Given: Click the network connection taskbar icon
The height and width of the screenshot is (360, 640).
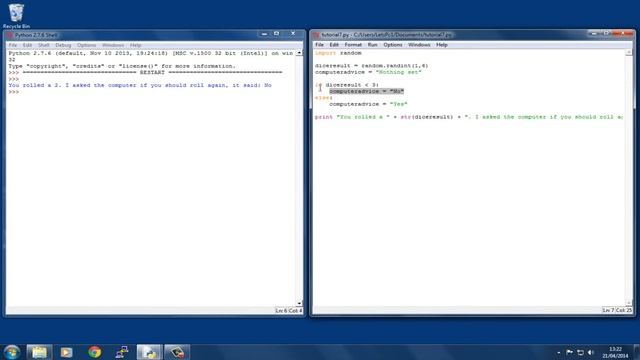Looking at the screenshot, I should (x=122, y=352).
